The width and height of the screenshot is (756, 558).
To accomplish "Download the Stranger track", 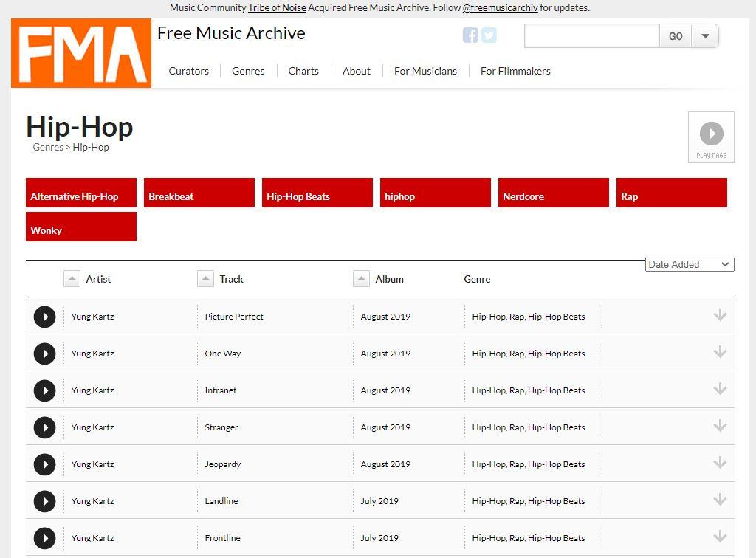I will pyautogui.click(x=720, y=425).
